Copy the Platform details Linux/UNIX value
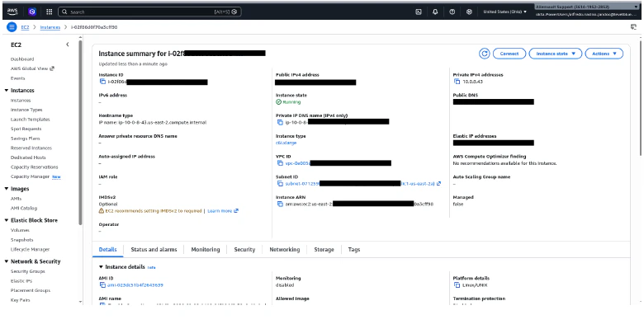 tap(457, 285)
